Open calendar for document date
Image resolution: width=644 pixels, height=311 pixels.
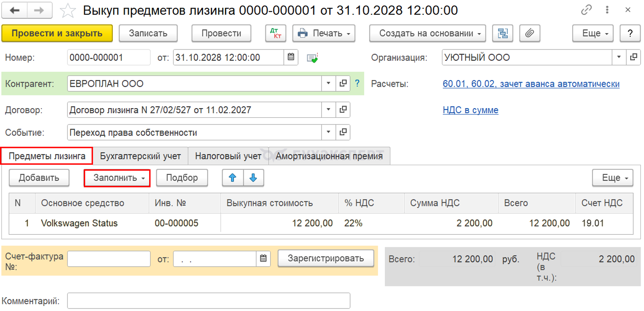tap(291, 57)
